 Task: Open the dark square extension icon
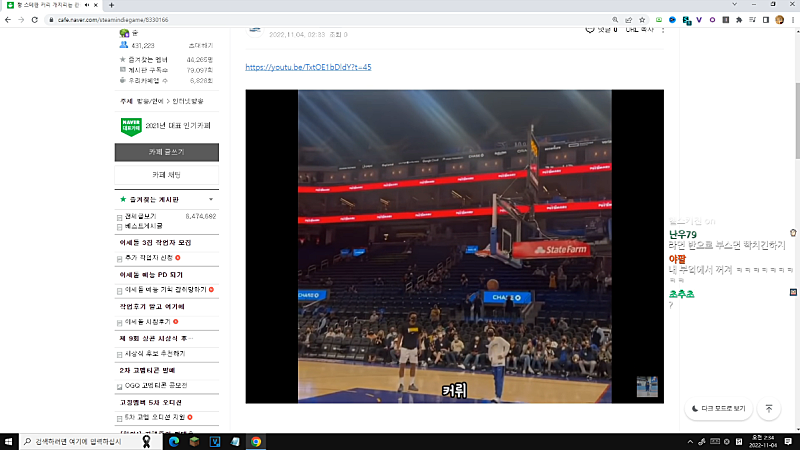click(x=726, y=20)
